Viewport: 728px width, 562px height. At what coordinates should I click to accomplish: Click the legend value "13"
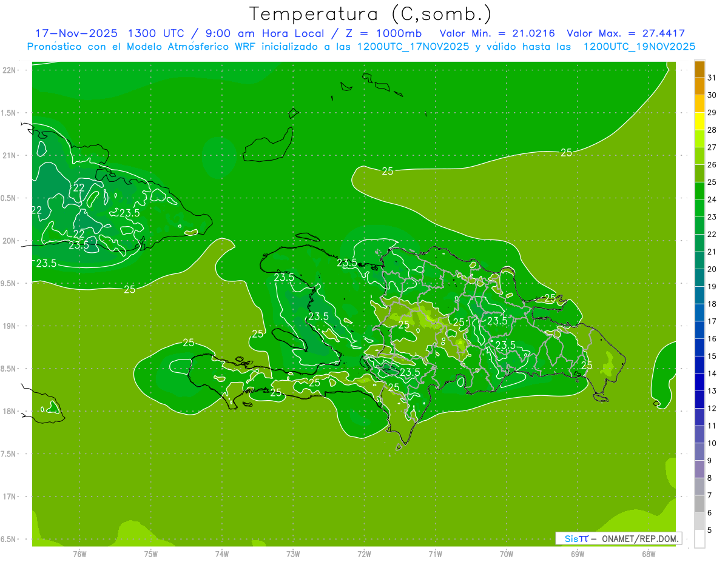[x=712, y=391]
